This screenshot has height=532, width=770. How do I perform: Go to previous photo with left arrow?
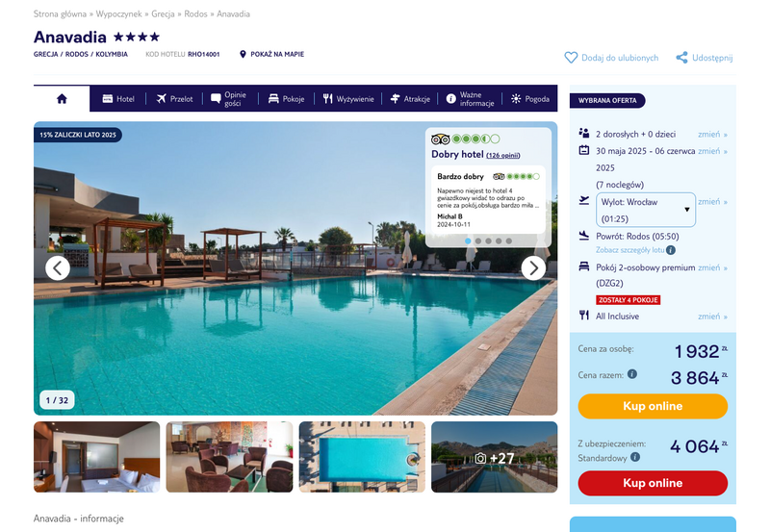[x=58, y=268]
